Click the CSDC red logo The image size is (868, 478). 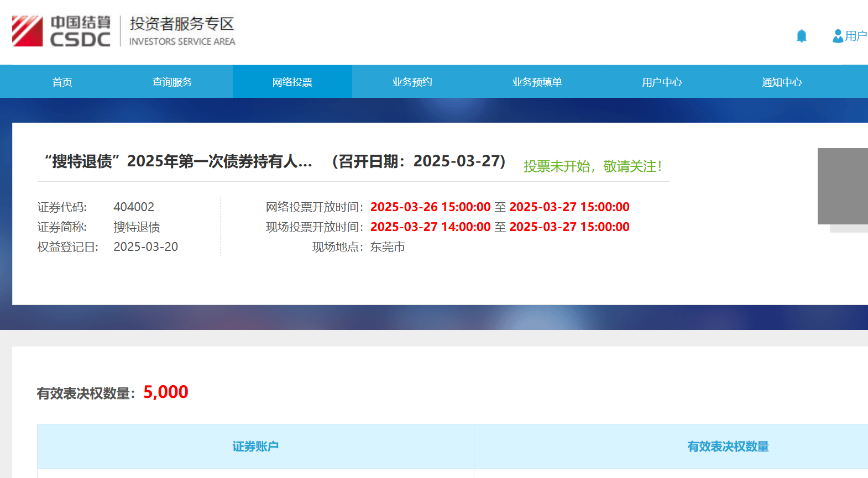pyautogui.click(x=28, y=31)
